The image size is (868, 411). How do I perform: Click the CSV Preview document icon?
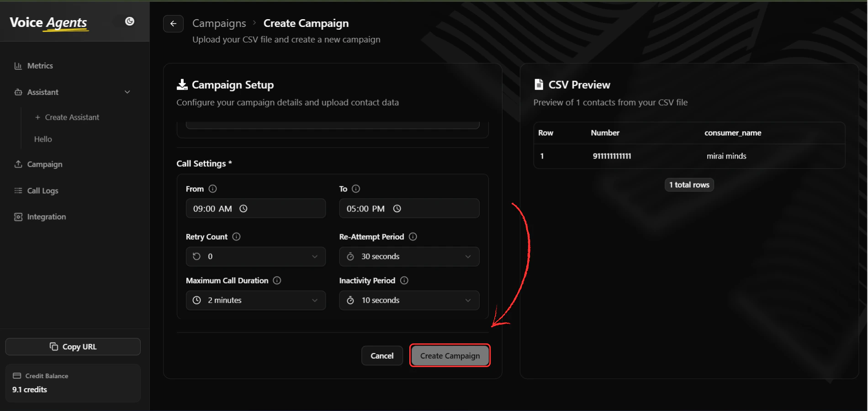coord(539,84)
